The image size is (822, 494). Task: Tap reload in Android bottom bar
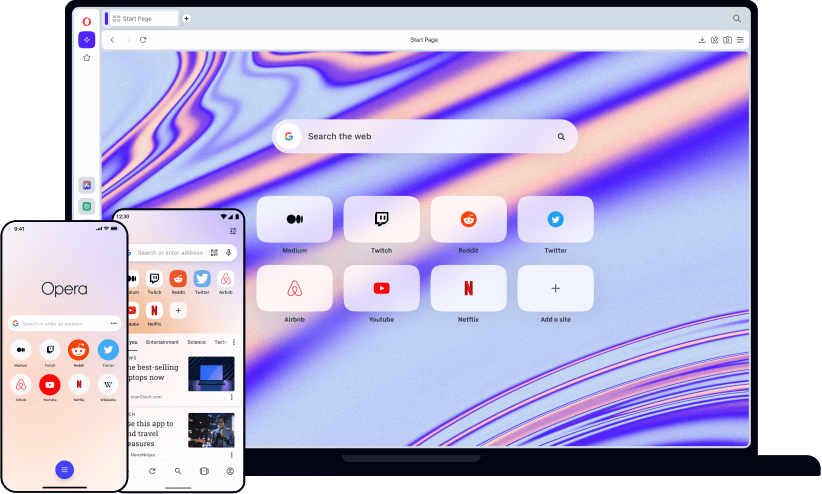(x=152, y=471)
